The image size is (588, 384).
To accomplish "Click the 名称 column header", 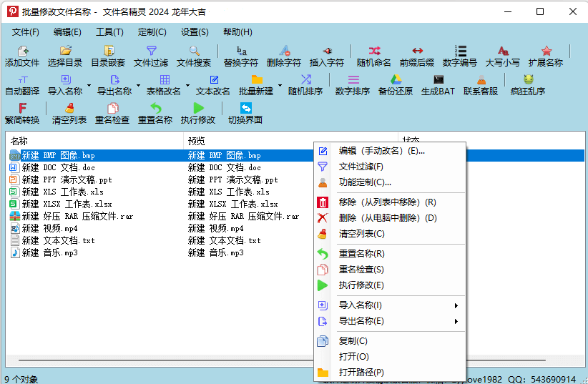I will 93,140.
